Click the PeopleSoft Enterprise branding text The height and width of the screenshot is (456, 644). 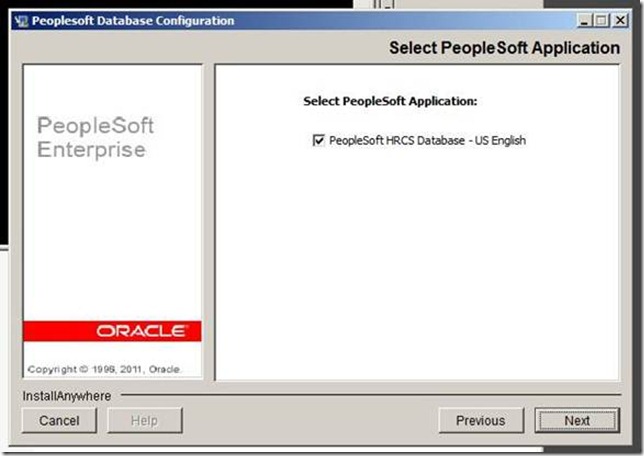pos(95,137)
